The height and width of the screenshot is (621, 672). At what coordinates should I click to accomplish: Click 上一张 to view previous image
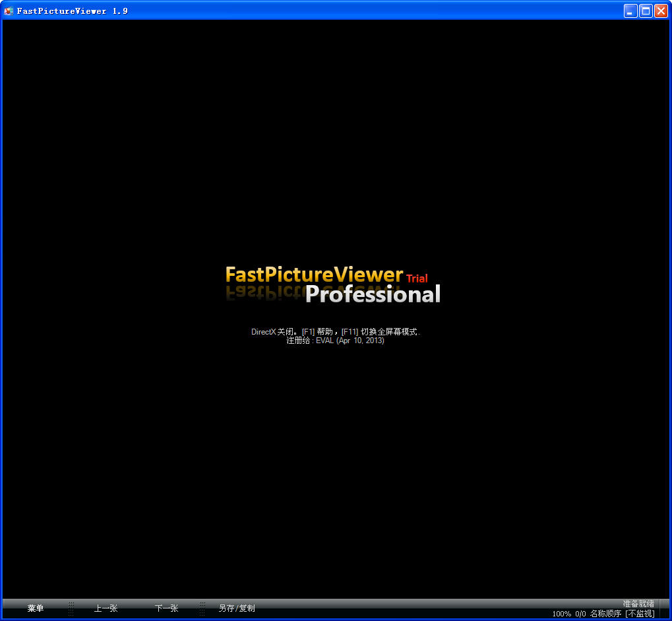106,608
